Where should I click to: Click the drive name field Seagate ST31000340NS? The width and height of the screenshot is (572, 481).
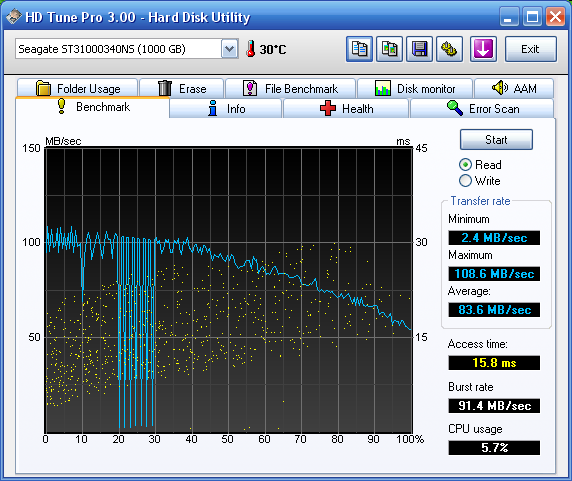point(118,49)
